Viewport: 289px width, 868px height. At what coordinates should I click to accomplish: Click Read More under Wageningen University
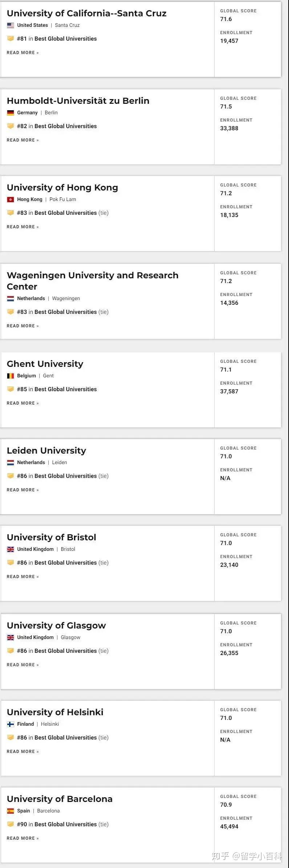[23, 326]
